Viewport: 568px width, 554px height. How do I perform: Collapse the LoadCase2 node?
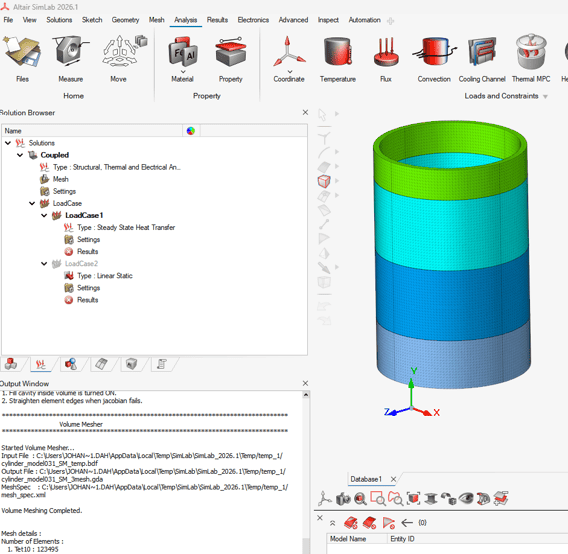pos(44,264)
